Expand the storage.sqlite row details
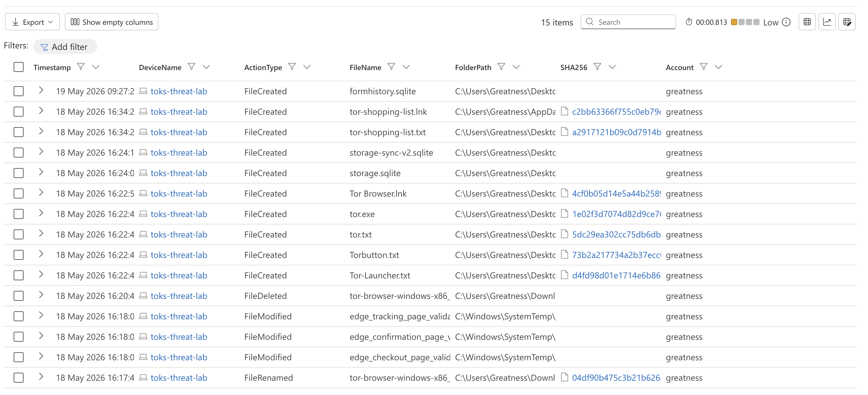The width and height of the screenshot is (868, 395). [41, 172]
